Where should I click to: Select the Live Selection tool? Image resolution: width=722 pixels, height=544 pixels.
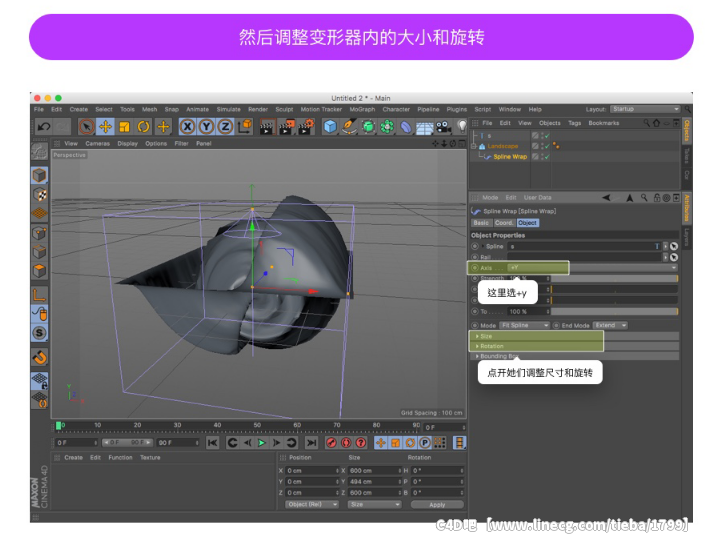point(87,126)
